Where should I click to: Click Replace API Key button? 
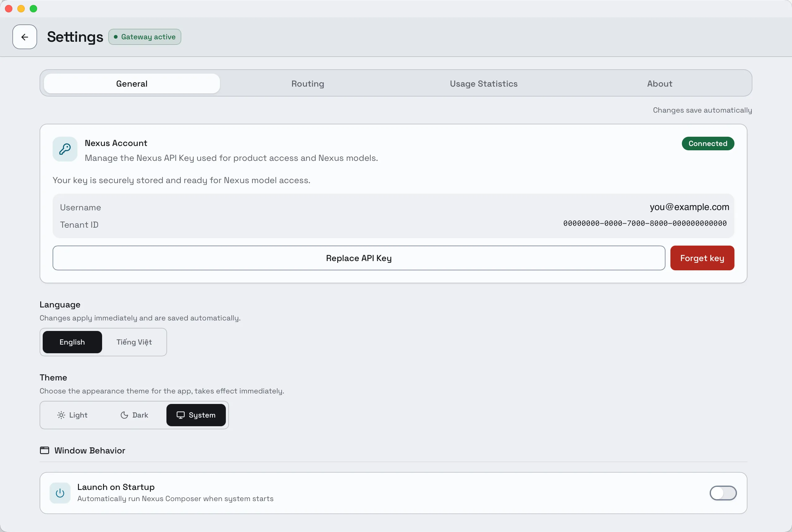pos(359,258)
